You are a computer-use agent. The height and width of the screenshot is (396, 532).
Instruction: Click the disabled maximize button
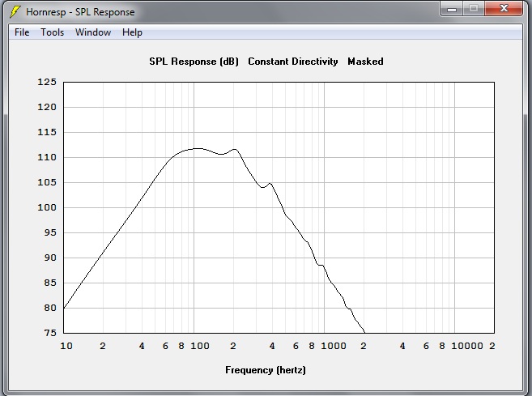pyautogui.click(x=474, y=9)
